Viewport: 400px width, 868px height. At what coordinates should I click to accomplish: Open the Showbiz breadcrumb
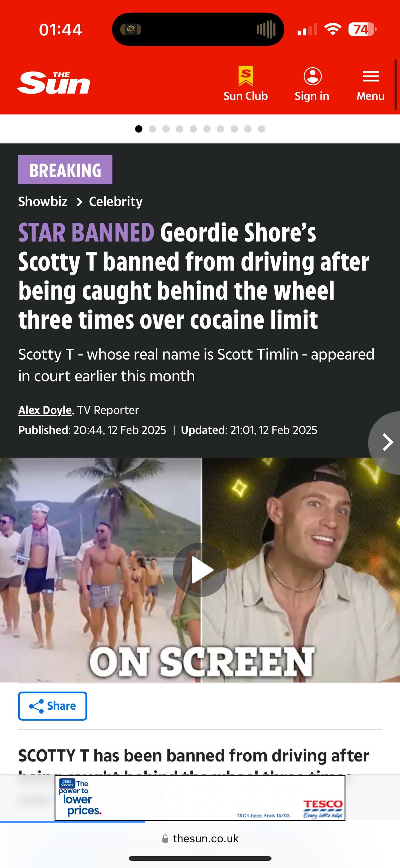pos(43,202)
